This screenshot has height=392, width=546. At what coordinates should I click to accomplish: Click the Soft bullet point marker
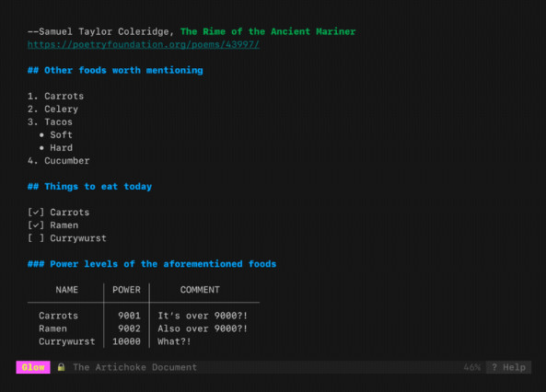pyautogui.click(x=41, y=134)
